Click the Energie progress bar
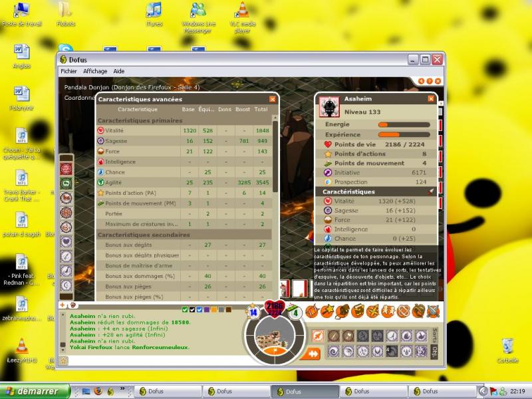This screenshot has width=532, height=399. 404,124
